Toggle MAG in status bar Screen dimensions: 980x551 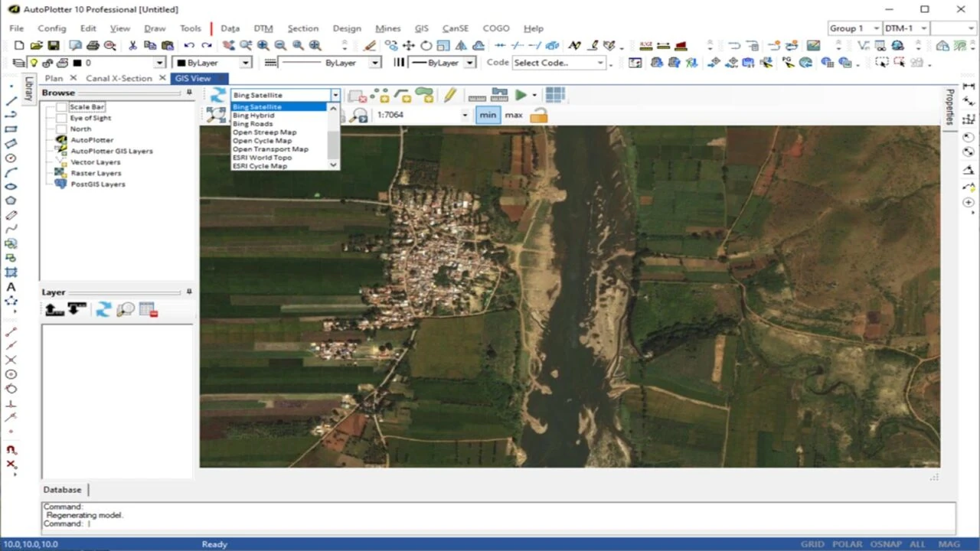pos(949,544)
